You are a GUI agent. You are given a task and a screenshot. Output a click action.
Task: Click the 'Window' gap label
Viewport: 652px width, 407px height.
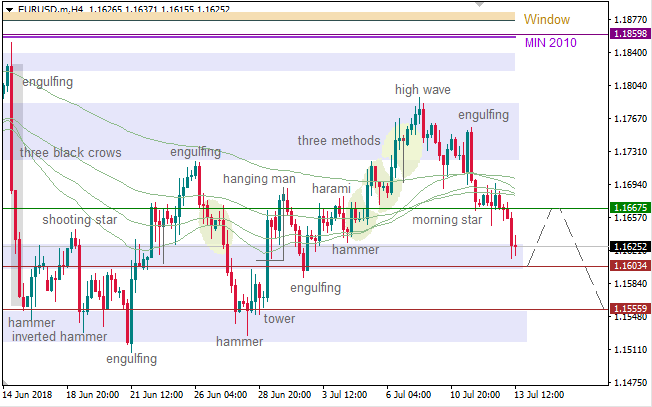(x=547, y=19)
